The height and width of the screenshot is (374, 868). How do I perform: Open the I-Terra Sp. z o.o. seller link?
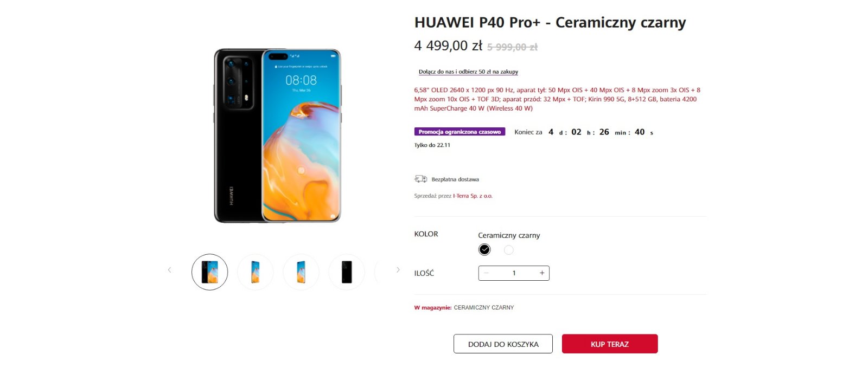(x=473, y=196)
